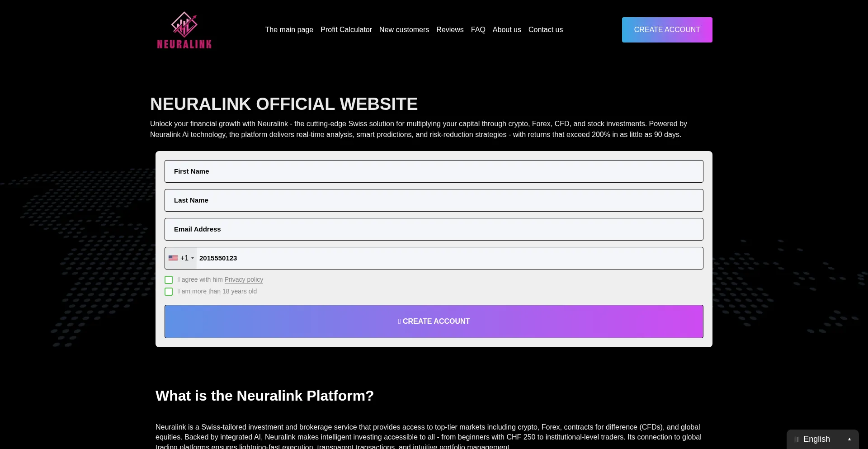Click the Neuralink logo

point(184,30)
